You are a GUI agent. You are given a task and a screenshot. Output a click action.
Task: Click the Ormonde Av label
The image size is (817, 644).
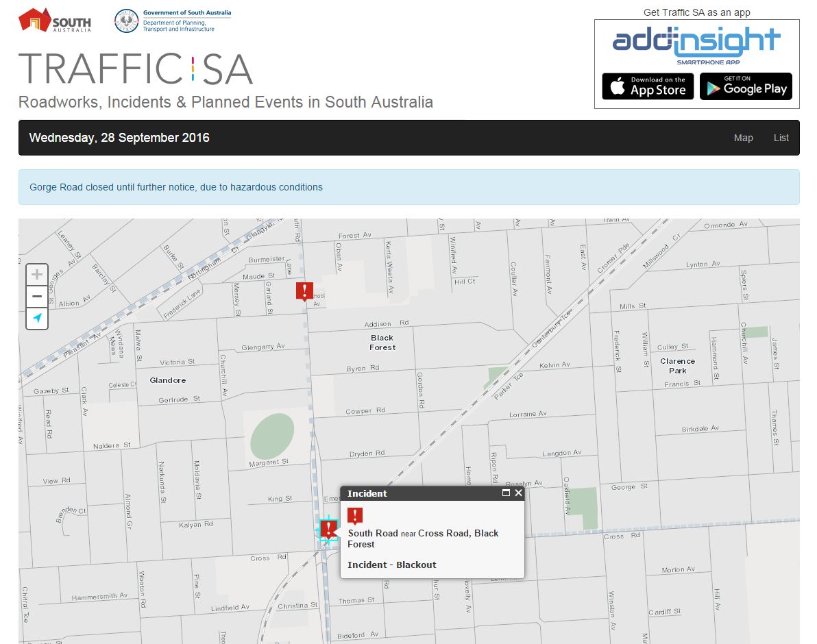(726, 225)
